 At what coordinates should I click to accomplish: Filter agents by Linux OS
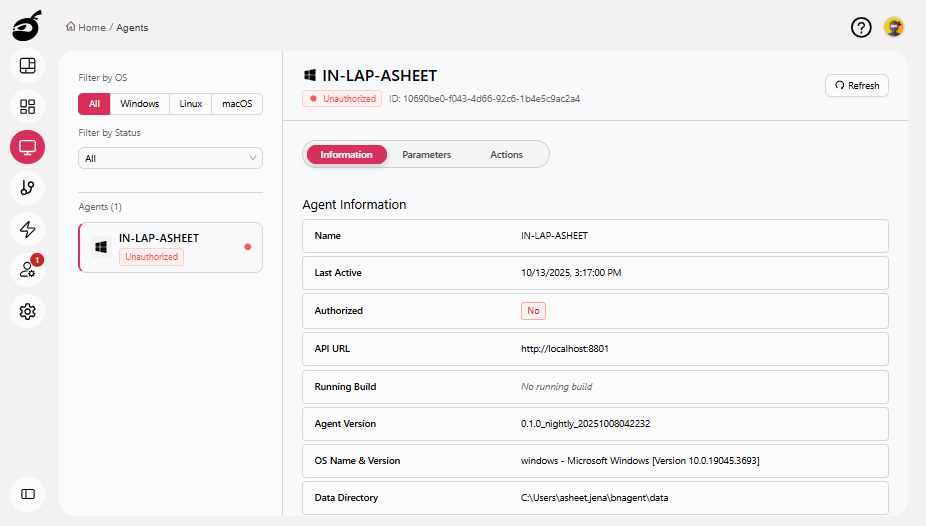191,104
